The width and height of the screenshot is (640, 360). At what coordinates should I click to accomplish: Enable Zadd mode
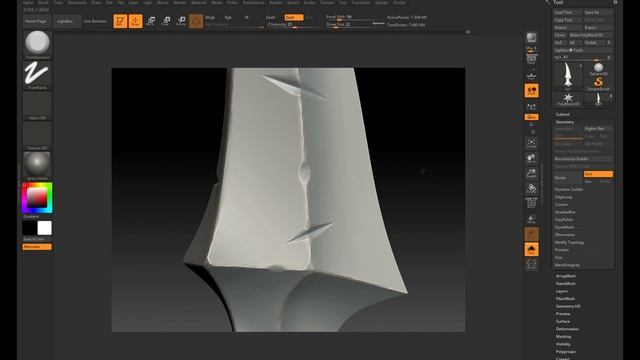[x=270, y=18]
